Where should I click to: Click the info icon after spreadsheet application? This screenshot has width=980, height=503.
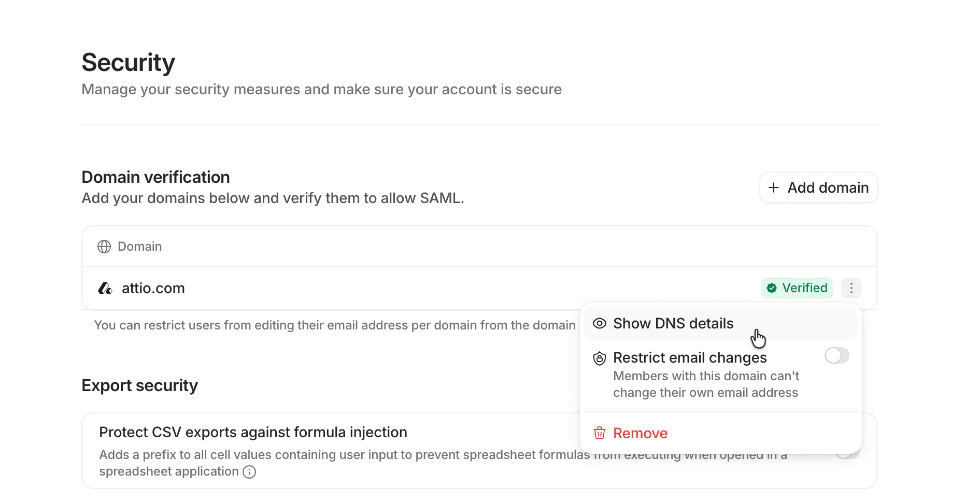(249, 472)
